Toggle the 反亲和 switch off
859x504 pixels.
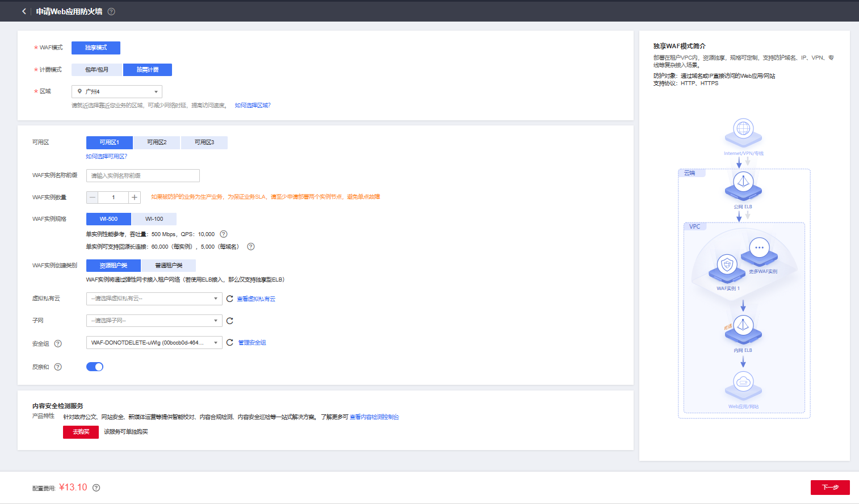click(95, 367)
